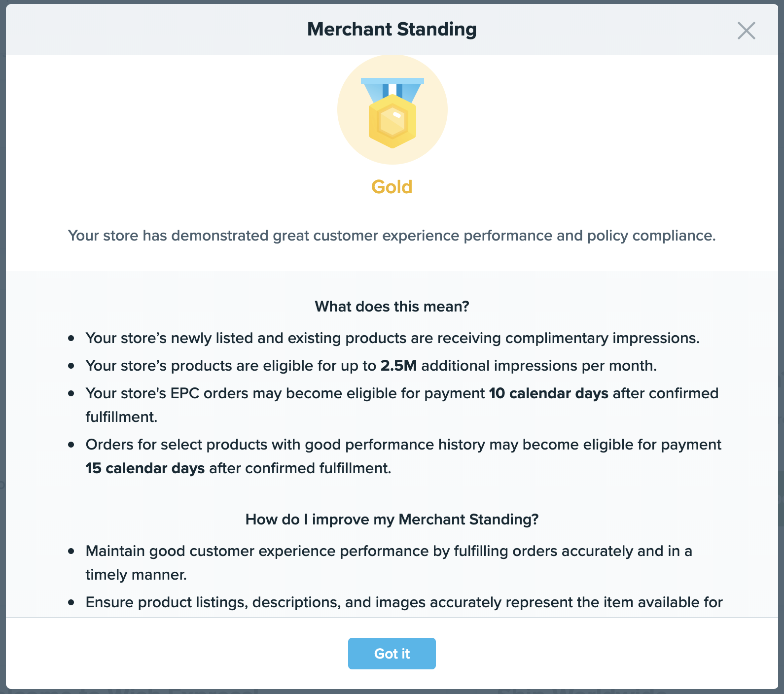The image size is (784, 694).
Task: Click the Ensure product listings bullet text
Action: [404, 602]
